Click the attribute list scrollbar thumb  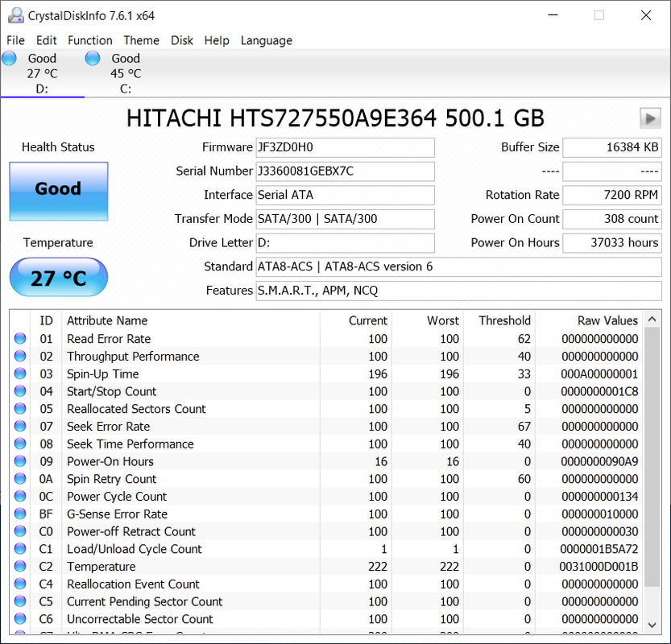[x=652, y=457]
